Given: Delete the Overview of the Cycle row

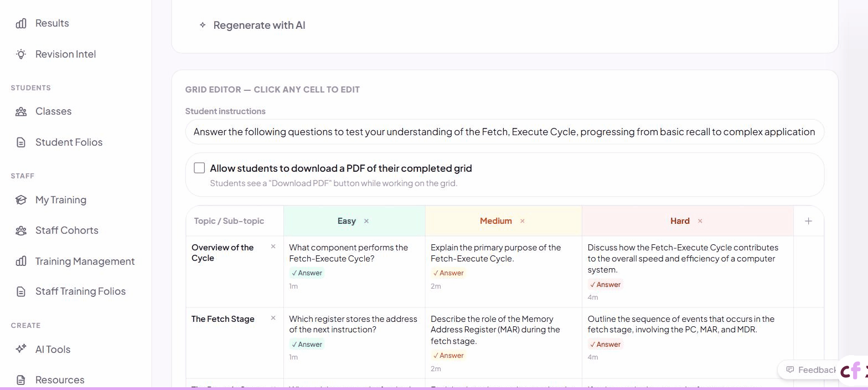Looking at the screenshot, I should coord(273,247).
